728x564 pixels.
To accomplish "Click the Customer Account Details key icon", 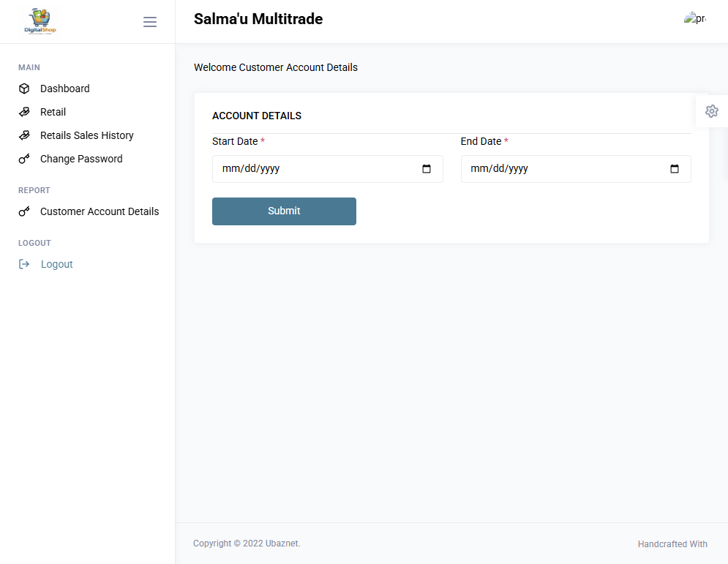I will (24, 211).
